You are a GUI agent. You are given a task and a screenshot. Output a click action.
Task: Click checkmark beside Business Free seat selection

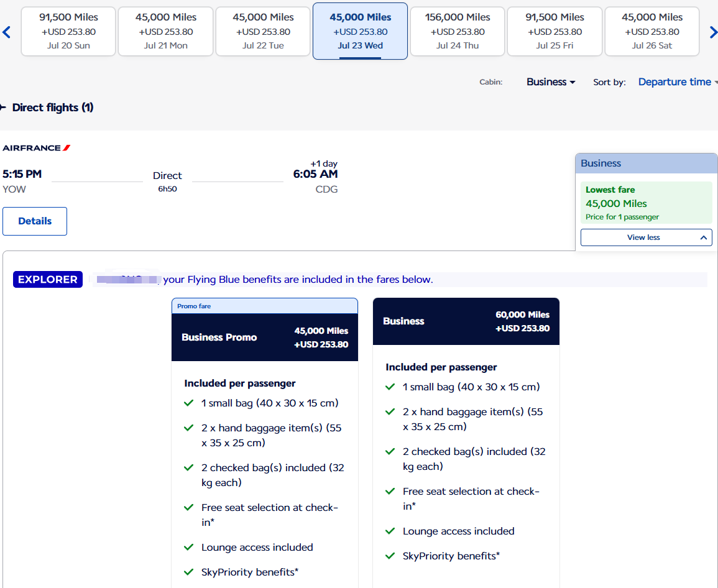(x=390, y=492)
